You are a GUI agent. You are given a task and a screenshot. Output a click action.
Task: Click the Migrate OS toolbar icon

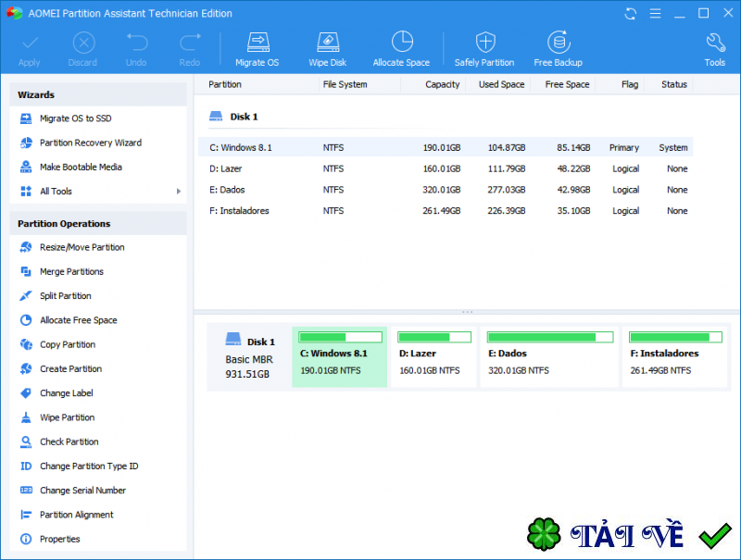(257, 48)
